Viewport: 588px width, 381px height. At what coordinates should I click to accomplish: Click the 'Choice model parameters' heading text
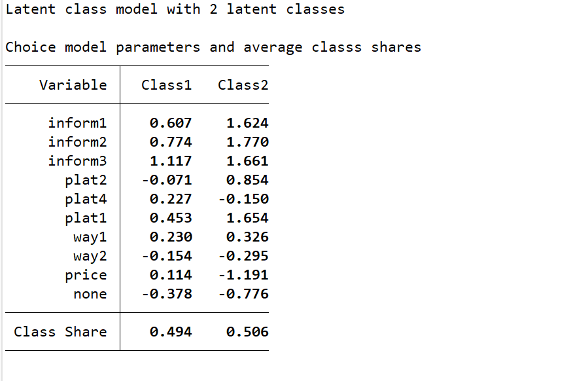(x=213, y=47)
